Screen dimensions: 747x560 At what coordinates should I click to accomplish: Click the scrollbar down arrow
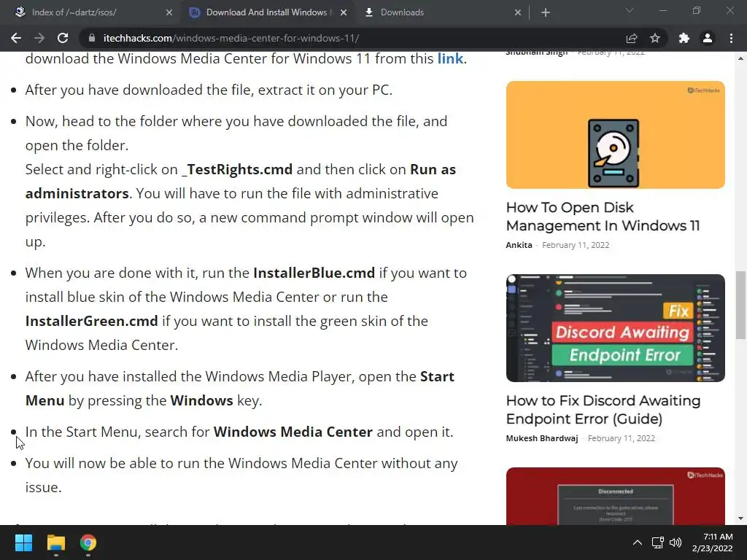[x=740, y=518]
